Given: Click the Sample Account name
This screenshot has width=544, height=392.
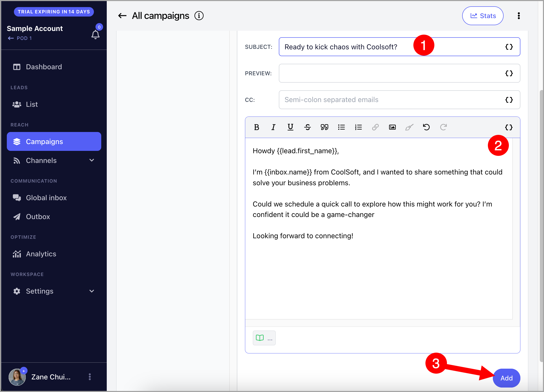Looking at the screenshot, I should (35, 28).
